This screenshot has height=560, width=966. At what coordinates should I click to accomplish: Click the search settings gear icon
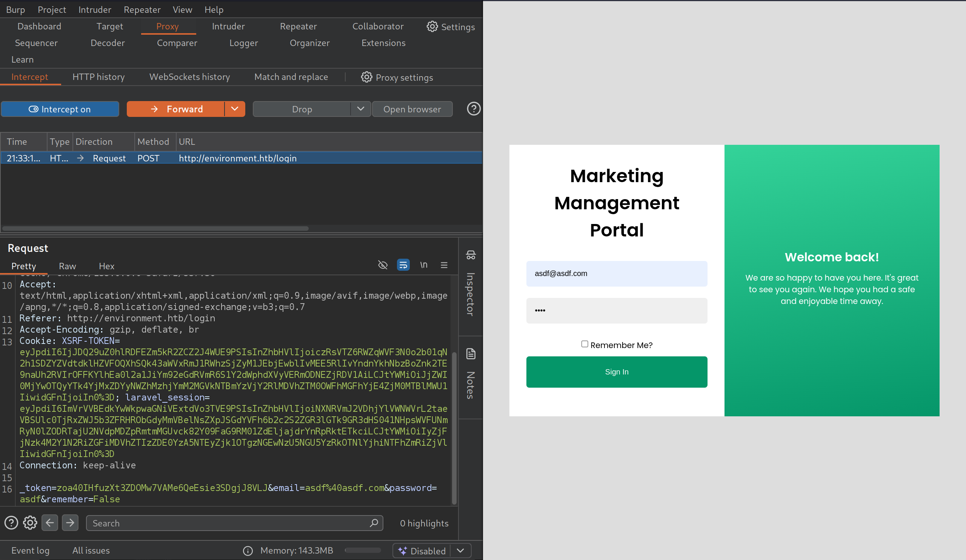30,523
